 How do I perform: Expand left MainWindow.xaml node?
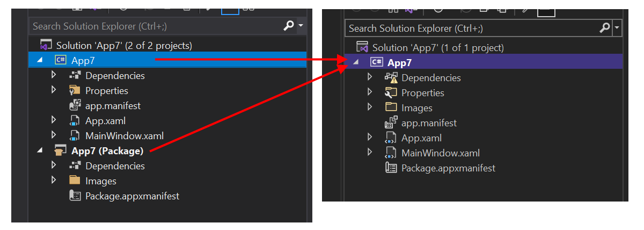[54, 136]
